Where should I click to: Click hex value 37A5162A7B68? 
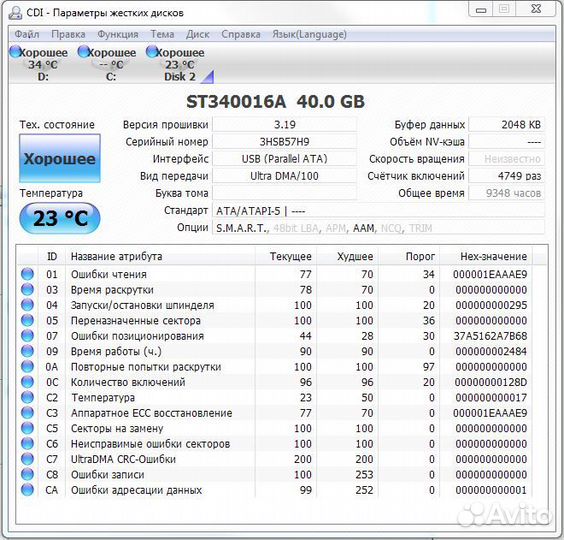point(490,336)
